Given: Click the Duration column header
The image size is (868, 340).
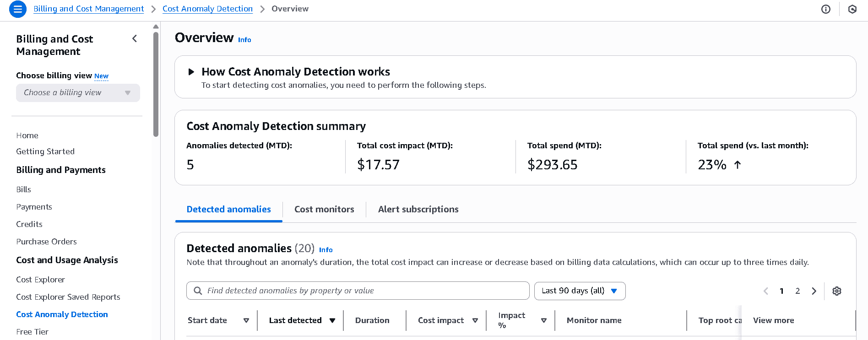Looking at the screenshot, I should [x=372, y=320].
